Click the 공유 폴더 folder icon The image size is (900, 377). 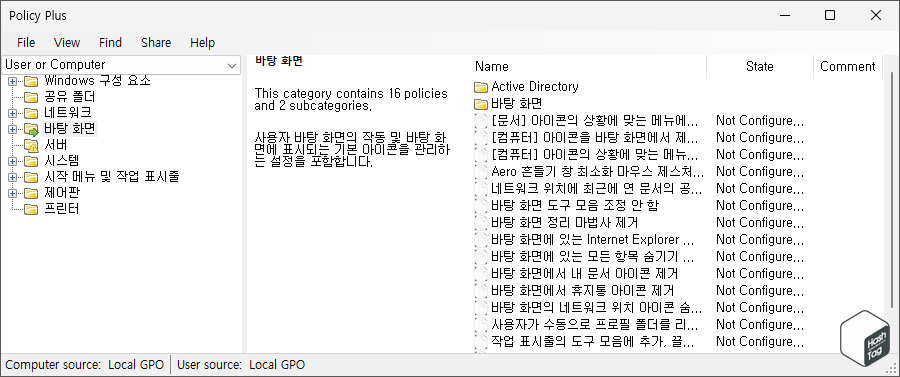point(30,97)
